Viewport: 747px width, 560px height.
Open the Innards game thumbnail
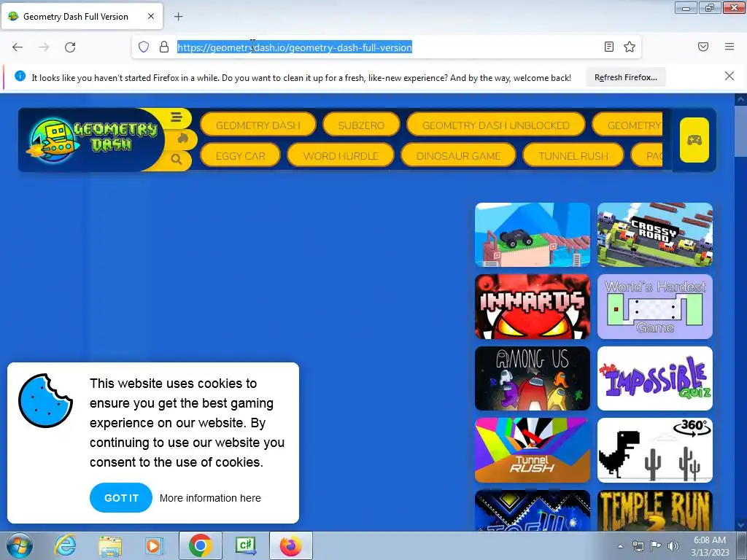pos(532,307)
